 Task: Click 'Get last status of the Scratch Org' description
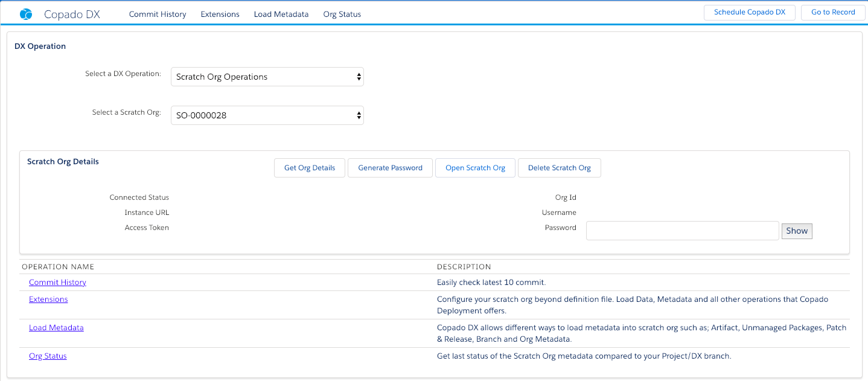(x=584, y=356)
